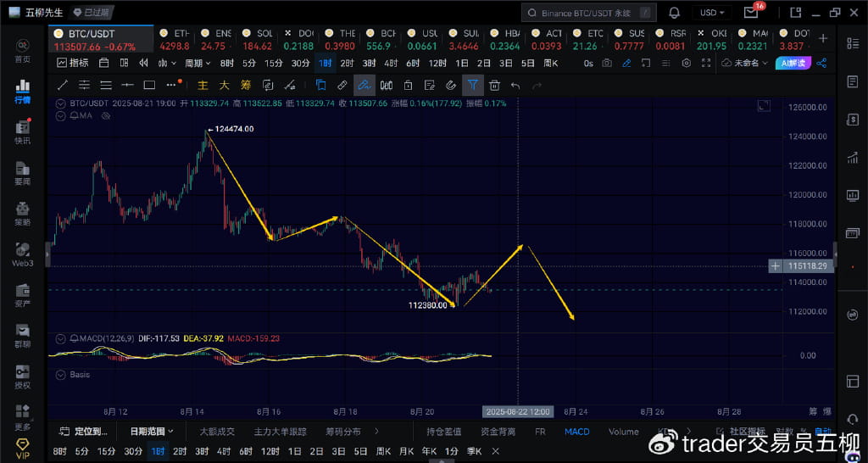
Task: Toggle 筹 chip distribution marker button
Action: click(246, 86)
